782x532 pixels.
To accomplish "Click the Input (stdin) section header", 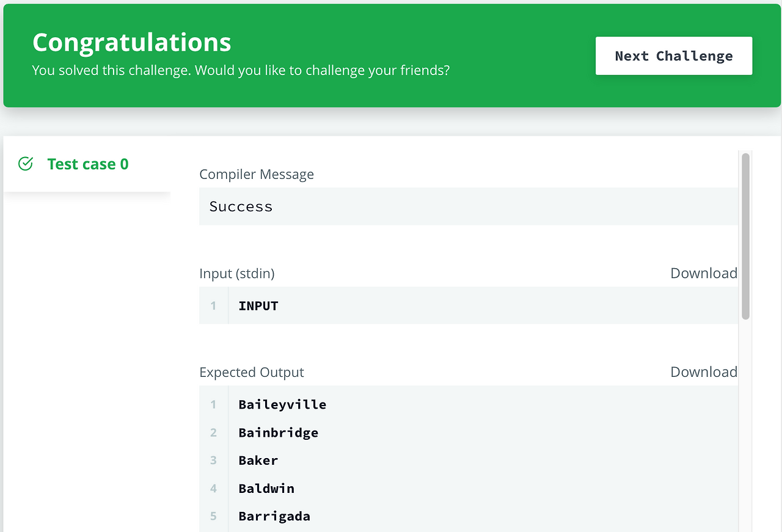I will point(237,273).
